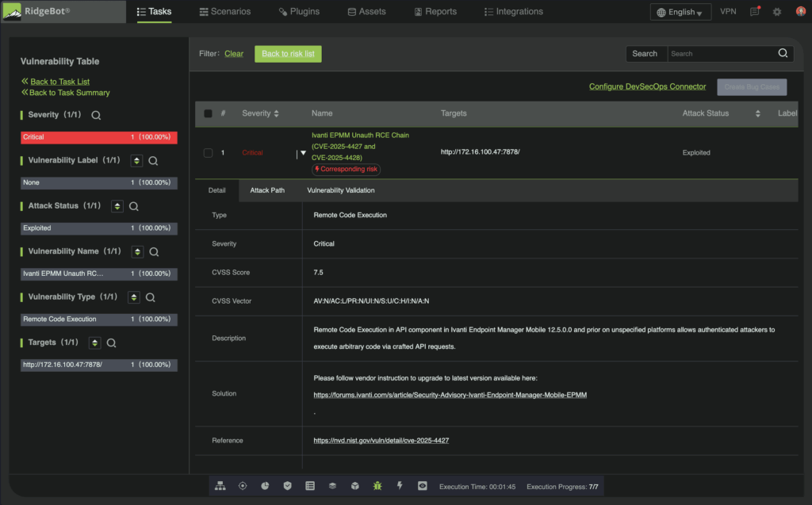This screenshot has width=812, height=505.
Task: Sort table by Attack Status column
Action: (757, 113)
